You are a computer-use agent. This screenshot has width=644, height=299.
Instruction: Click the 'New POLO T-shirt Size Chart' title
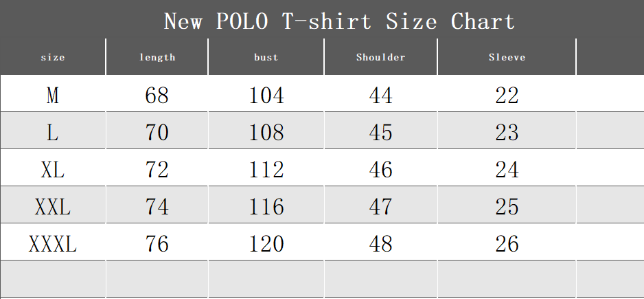click(339, 21)
